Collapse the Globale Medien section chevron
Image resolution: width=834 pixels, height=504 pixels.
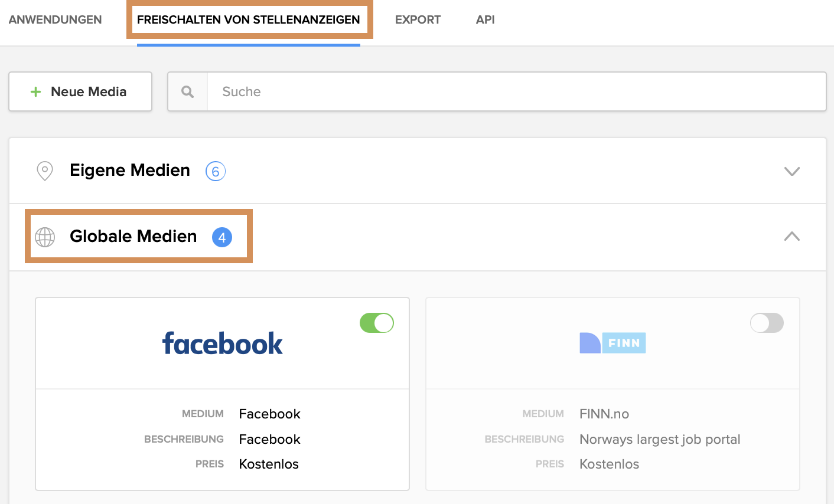[x=791, y=237]
